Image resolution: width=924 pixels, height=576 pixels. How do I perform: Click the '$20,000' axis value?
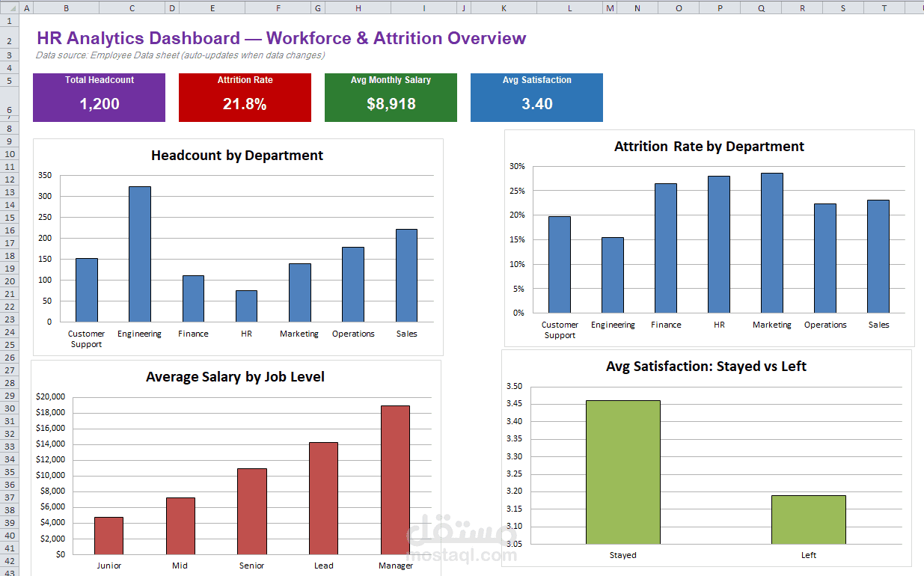[x=50, y=396]
